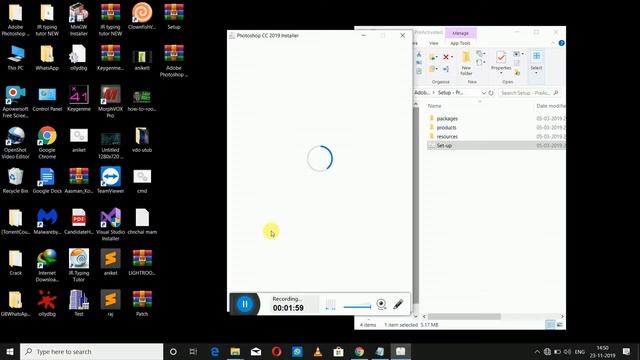This screenshot has width=640, height=360.
Task: Open the Windows Start menu
Action: (x=10, y=351)
